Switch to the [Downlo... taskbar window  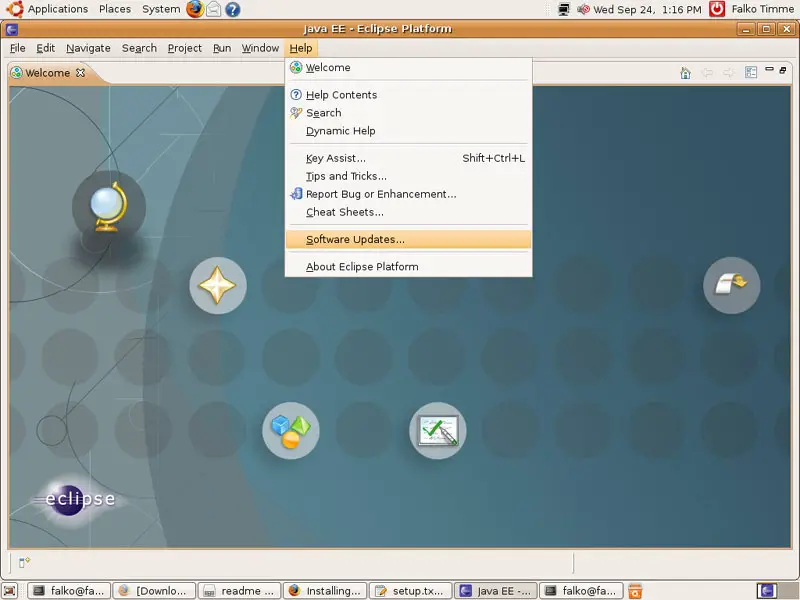(154, 591)
